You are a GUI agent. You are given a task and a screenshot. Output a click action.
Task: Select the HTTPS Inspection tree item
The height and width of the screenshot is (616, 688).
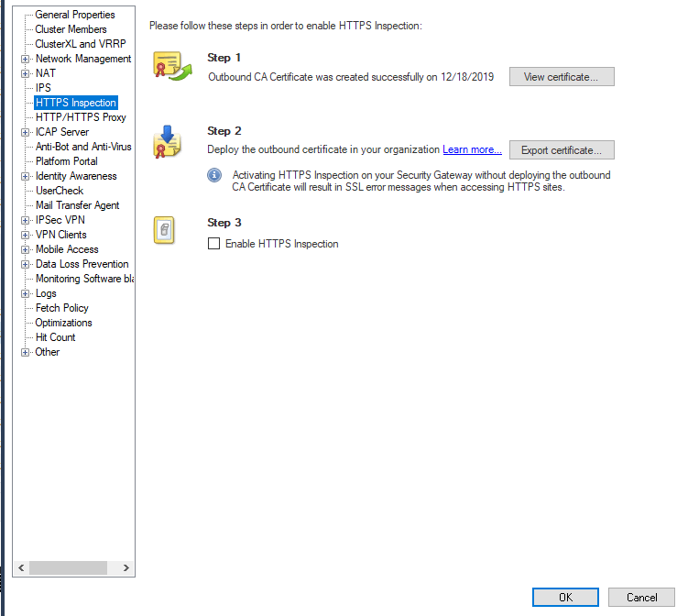pos(76,103)
